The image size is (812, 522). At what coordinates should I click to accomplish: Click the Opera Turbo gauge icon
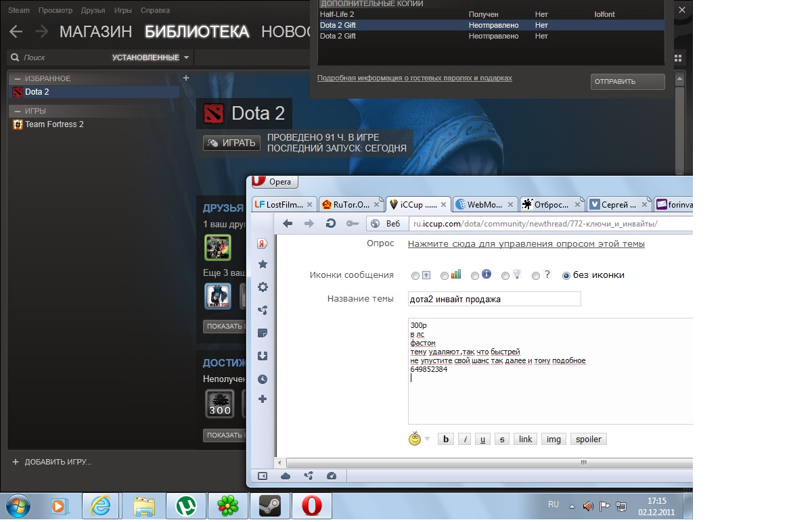click(332, 476)
